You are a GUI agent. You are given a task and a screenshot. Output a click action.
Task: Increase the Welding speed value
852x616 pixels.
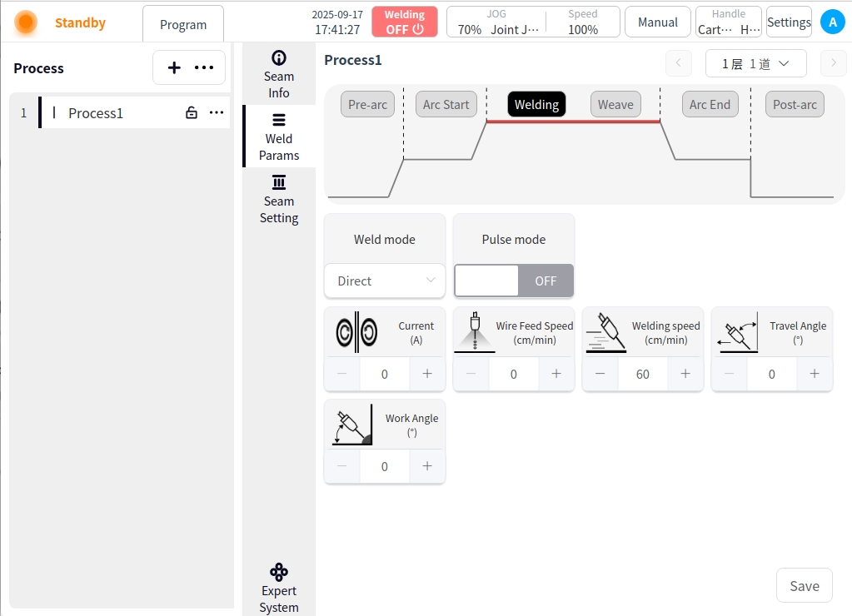pos(685,375)
